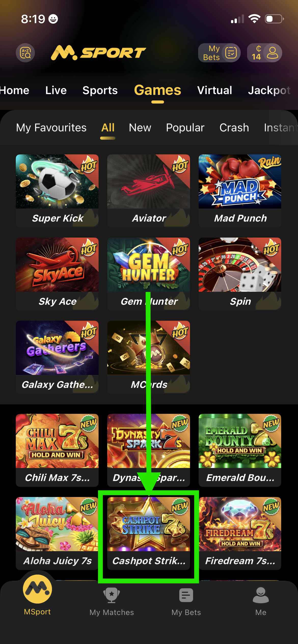
Task: Open the Galaxy Gatherers game
Action: pos(57,357)
